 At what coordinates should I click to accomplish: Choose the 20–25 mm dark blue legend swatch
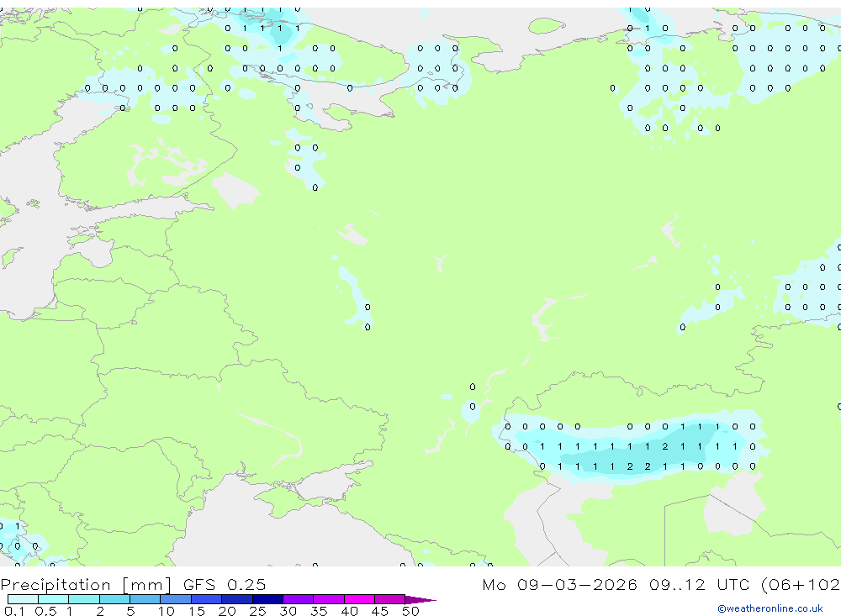(x=237, y=599)
